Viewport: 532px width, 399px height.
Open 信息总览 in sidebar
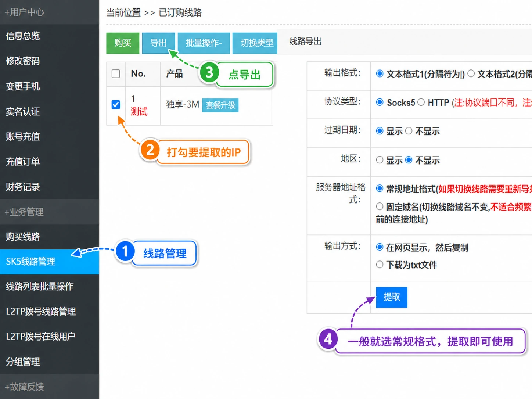(x=49, y=36)
